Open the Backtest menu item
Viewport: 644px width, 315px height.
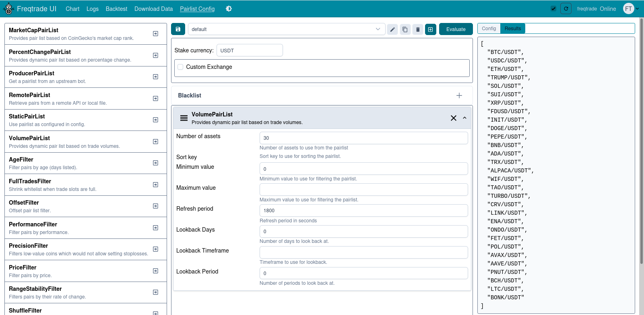tap(116, 9)
